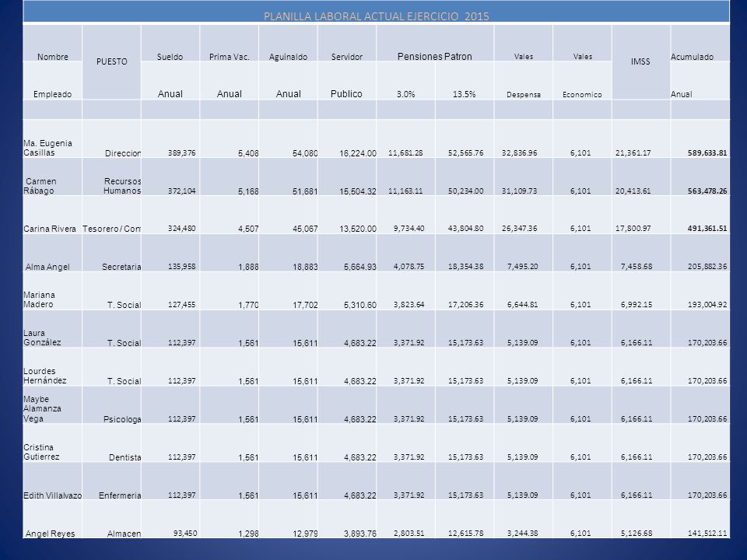The width and height of the screenshot is (747, 560).
Task: Click servidor publico value 16,224.00
Action: click(358, 153)
